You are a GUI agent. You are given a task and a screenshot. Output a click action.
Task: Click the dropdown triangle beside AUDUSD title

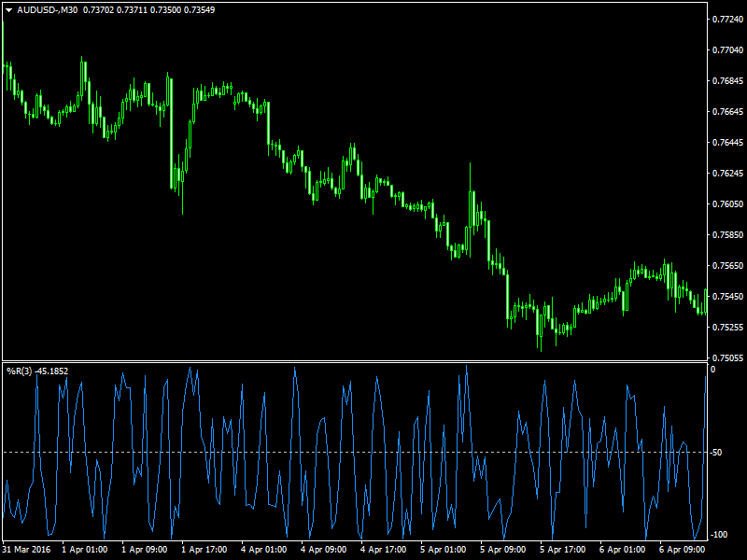(x=9, y=10)
